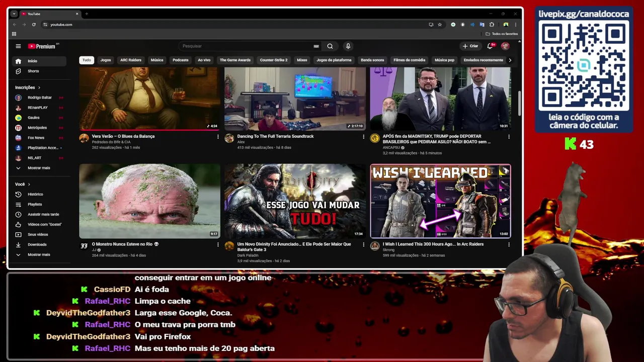Open options for O Monstro video

coord(218,245)
